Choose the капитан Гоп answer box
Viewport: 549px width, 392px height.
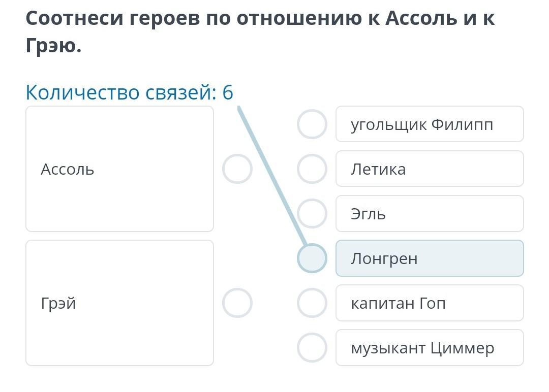(430, 303)
